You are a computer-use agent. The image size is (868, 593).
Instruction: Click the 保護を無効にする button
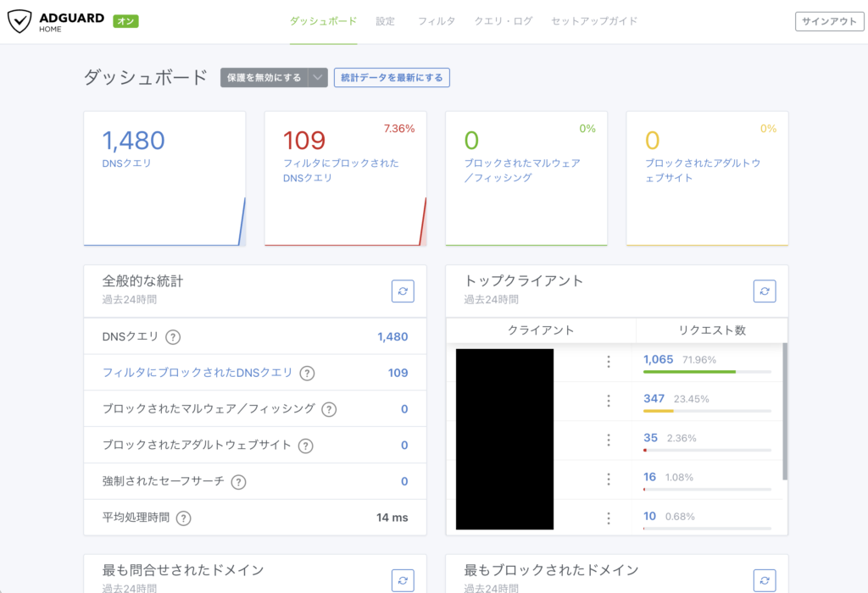click(264, 78)
